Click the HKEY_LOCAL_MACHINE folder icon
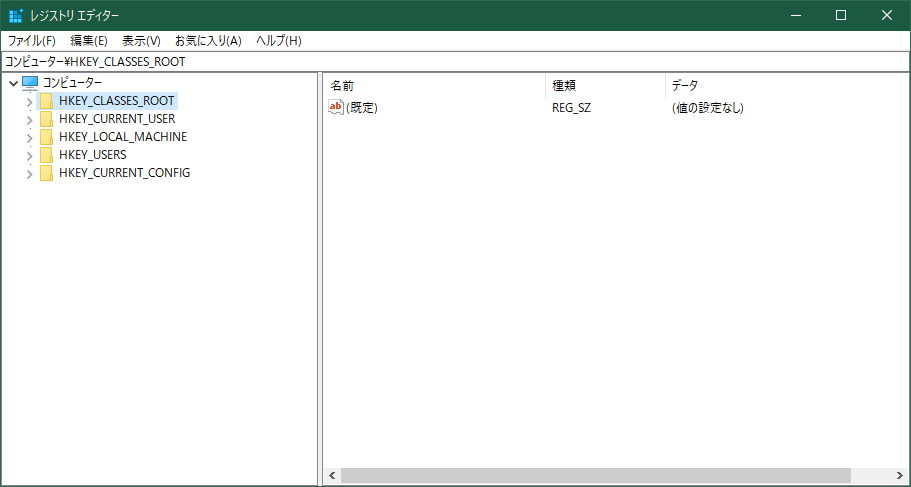 46,137
